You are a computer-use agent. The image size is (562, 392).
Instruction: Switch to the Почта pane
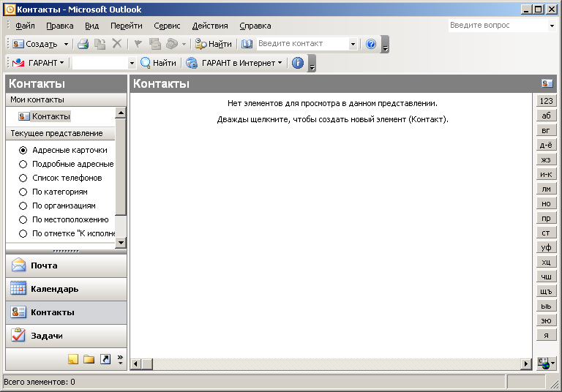coord(66,265)
